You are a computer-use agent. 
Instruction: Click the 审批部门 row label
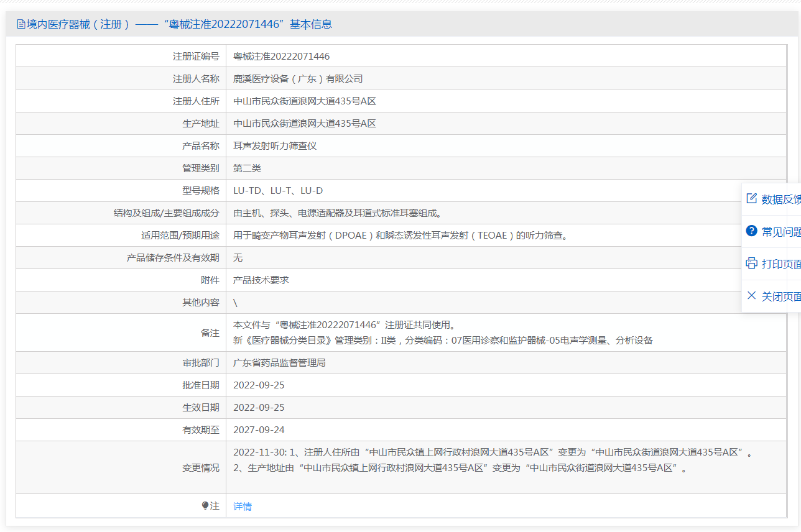pos(201,363)
